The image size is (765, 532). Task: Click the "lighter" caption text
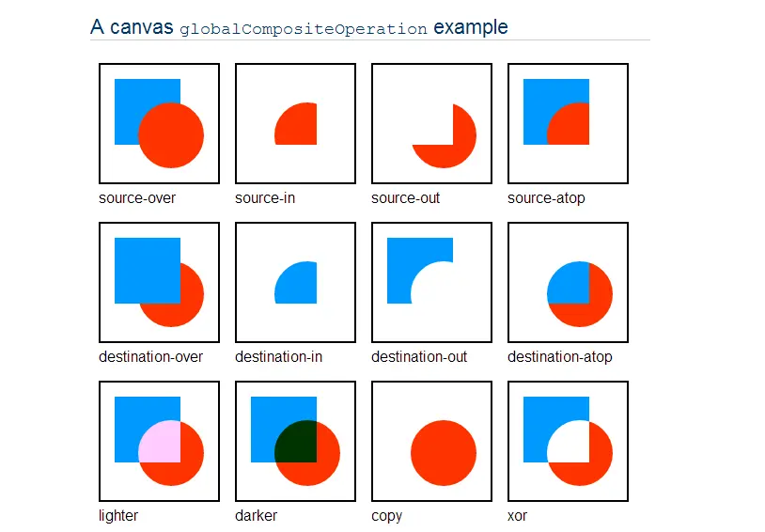point(118,516)
